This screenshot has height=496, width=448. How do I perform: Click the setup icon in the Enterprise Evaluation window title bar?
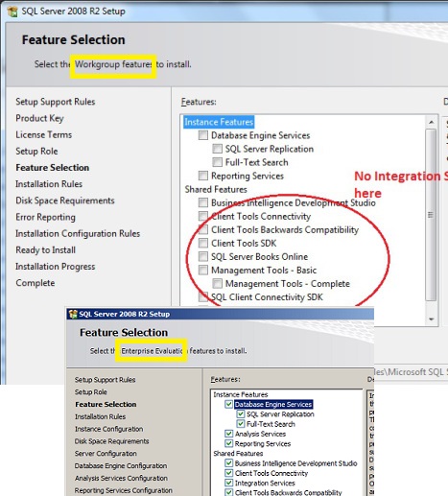coord(73,314)
